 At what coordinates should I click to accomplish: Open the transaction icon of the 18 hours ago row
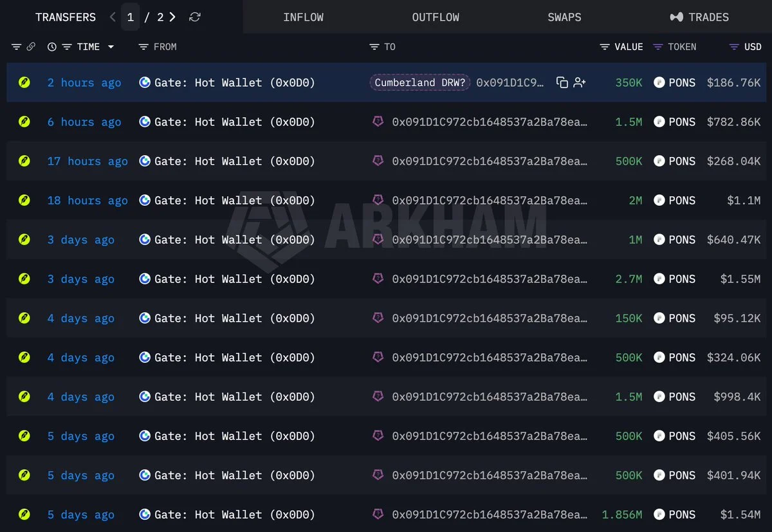point(24,200)
